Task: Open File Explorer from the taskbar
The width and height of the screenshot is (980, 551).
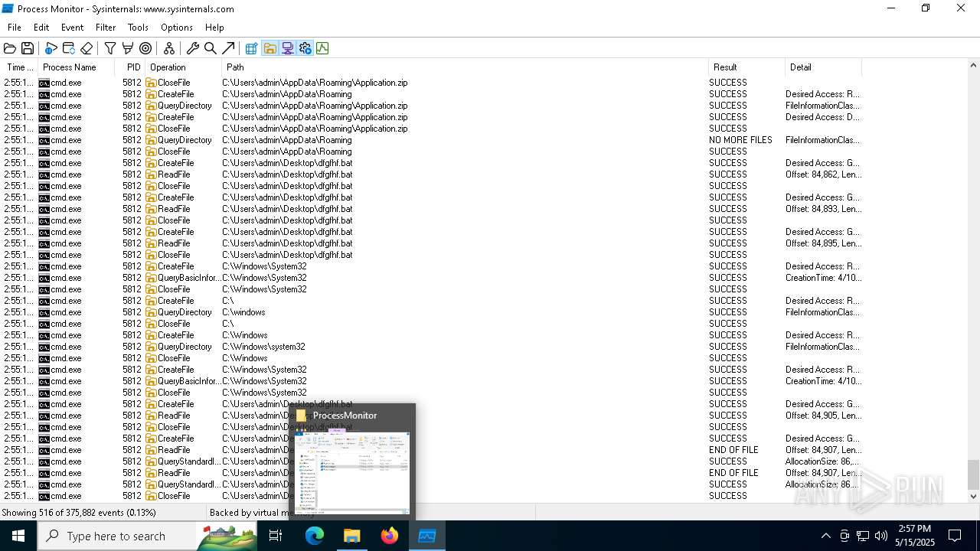Action: [352, 536]
